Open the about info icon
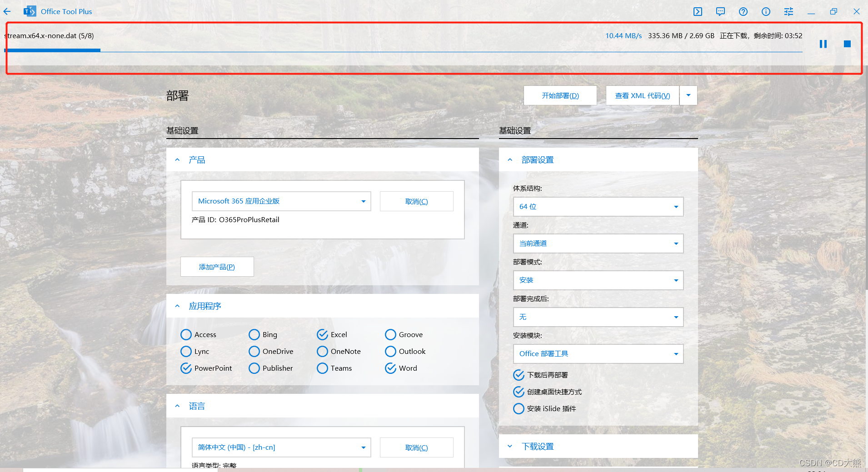This screenshot has width=868, height=472. click(x=766, y=12)
